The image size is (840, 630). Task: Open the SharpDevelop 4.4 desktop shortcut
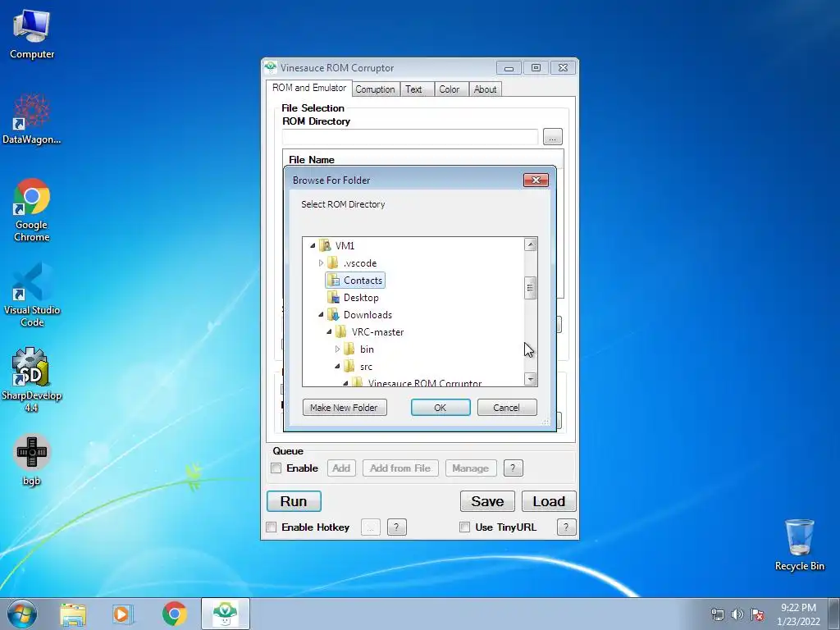(32, 380)
